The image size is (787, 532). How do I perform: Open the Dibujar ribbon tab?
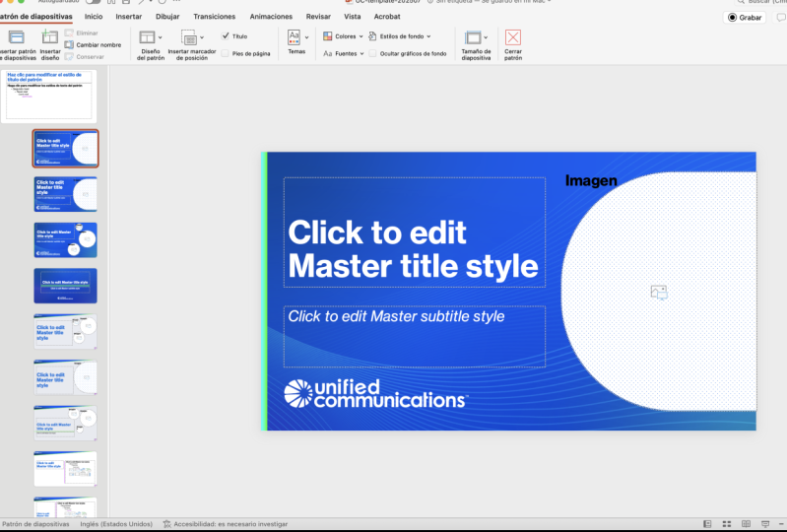point(167,17)
